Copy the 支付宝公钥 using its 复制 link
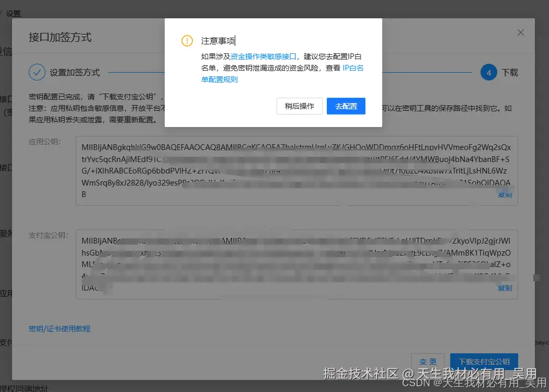 pyautogui.click(x=505, y=288)
